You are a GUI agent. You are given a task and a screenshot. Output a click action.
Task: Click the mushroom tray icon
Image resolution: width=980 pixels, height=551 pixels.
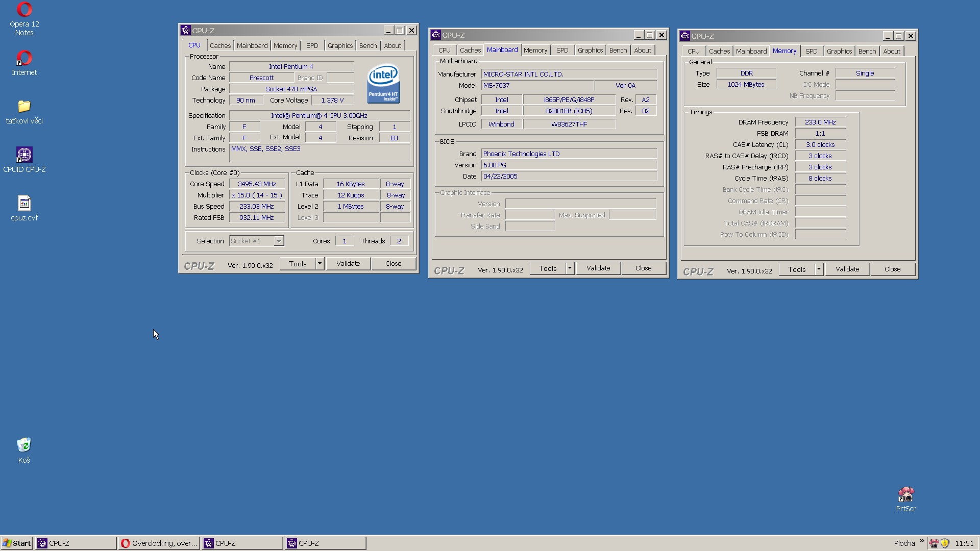pos(934,543)
